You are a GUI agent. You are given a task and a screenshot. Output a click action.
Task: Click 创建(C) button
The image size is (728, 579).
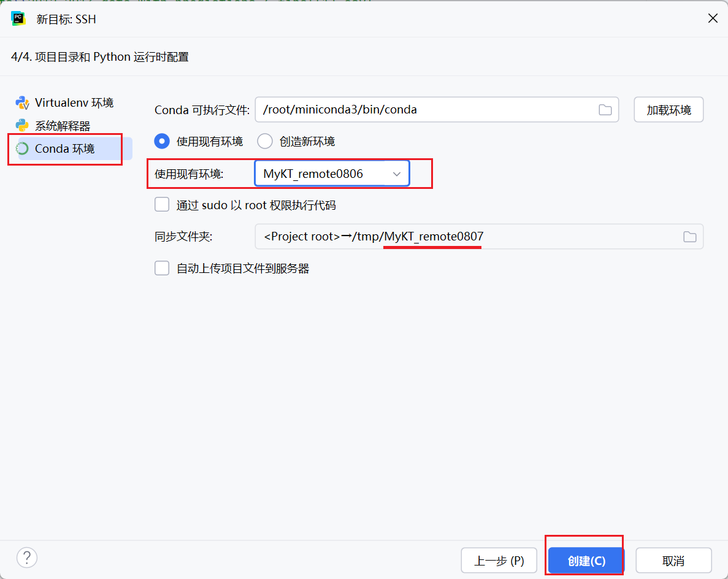(586, 561)
